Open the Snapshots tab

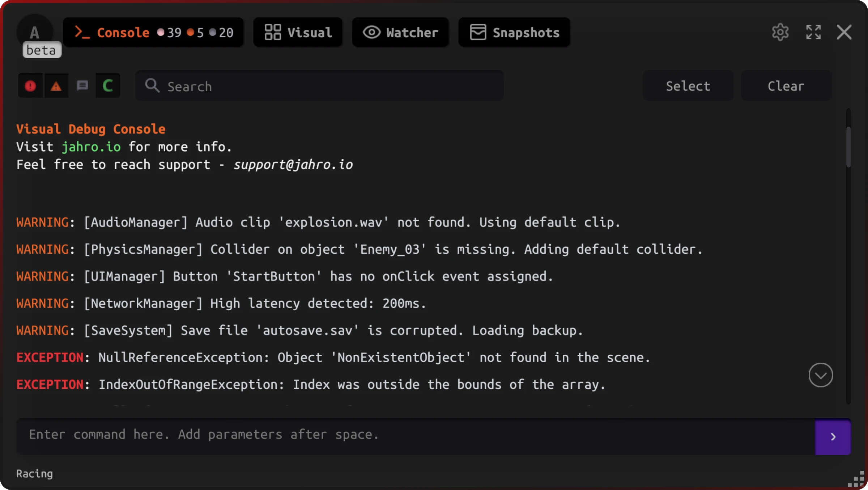pos(514,32)
